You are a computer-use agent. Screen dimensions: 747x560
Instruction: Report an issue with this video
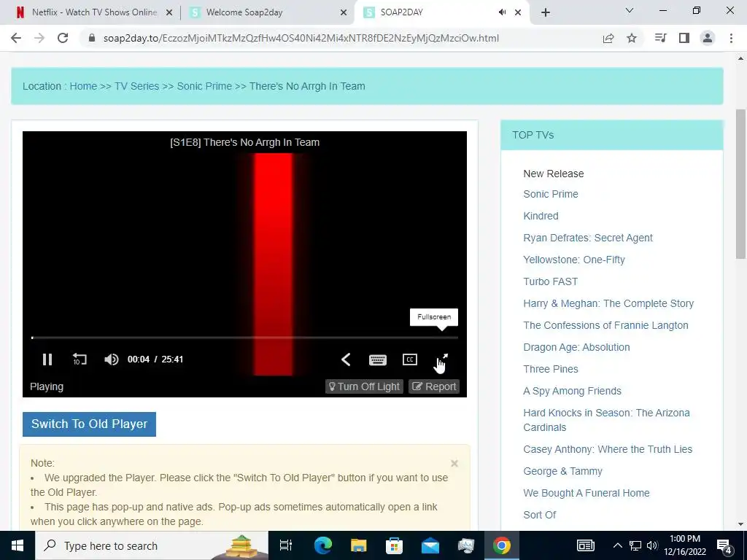tap(434, 386)
